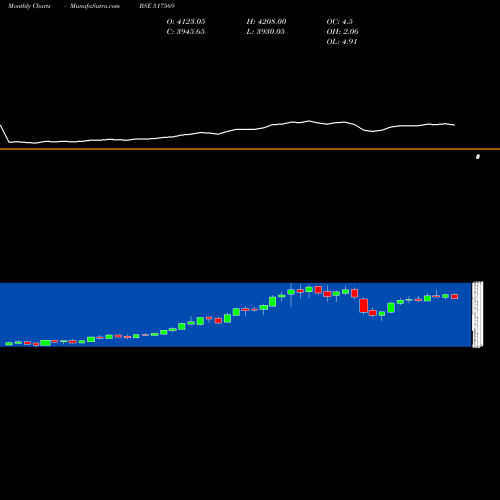Screen dimensions: 500x500
Task: Select the high value 'H: 4208.00'
Action: [266, 22]
